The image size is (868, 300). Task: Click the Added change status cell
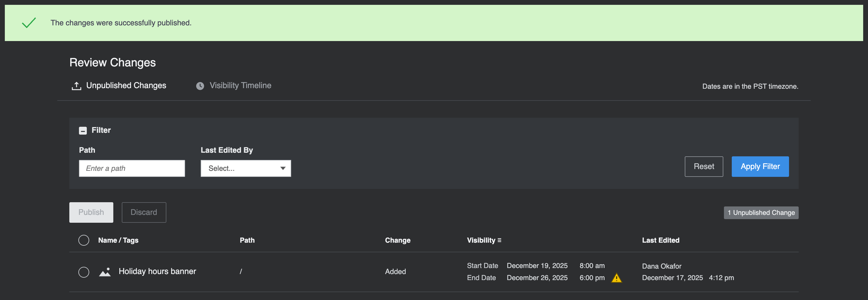tap(395, 272)
